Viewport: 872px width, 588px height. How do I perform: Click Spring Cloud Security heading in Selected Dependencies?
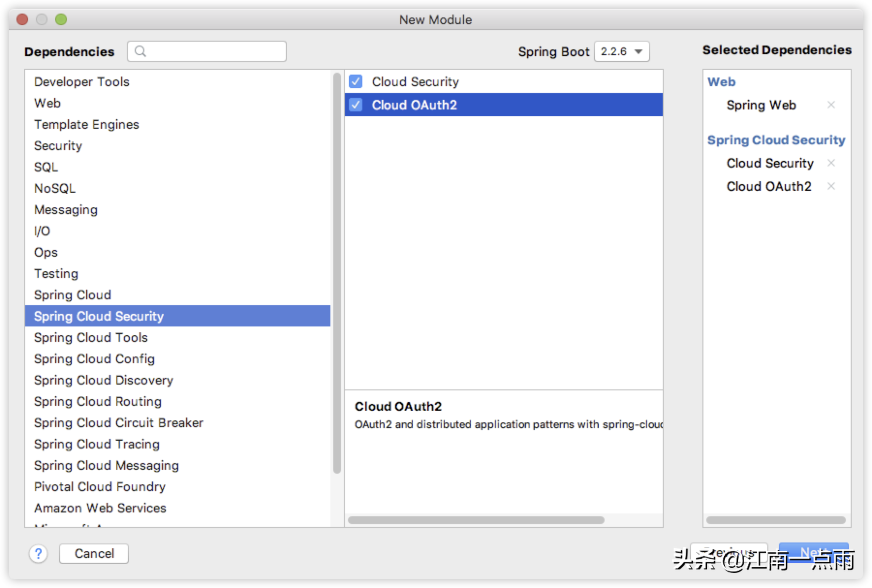click(776, 140)
